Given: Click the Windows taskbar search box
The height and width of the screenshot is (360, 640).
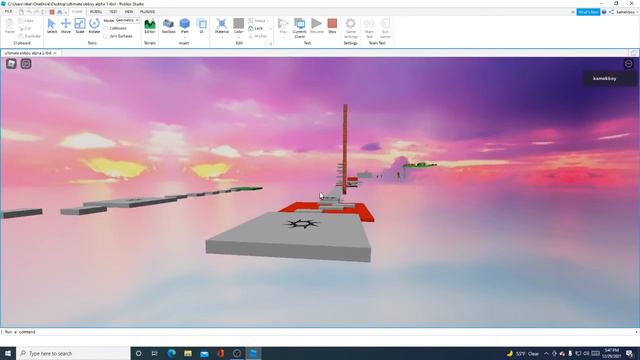Looking at the screenshot, I should [x=74, y=353].
